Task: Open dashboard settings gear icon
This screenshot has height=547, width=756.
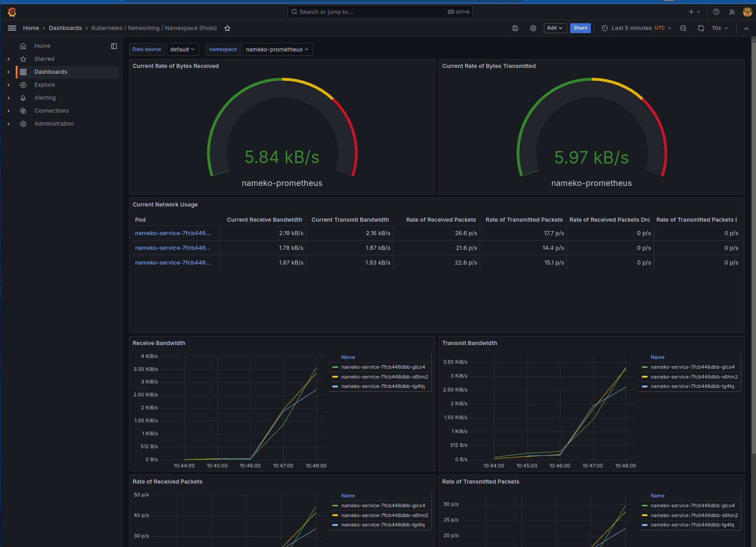Action: click(x=533, y=28)
